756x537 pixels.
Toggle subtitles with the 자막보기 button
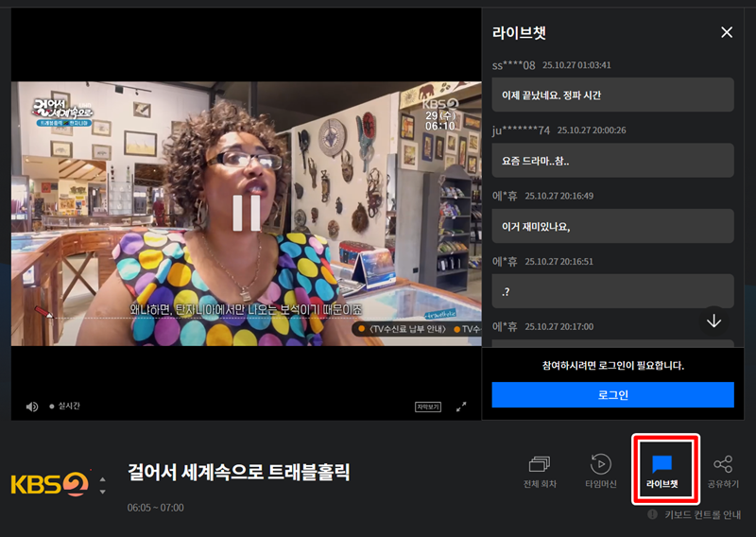click(428, 407)
